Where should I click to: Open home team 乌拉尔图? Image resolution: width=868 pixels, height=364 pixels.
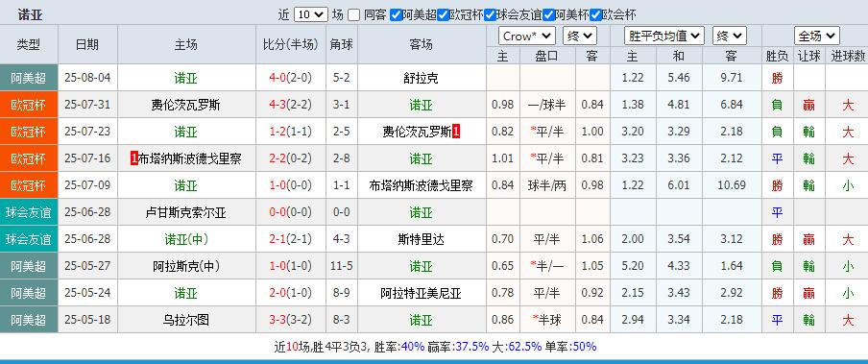(x=185, y=320)
